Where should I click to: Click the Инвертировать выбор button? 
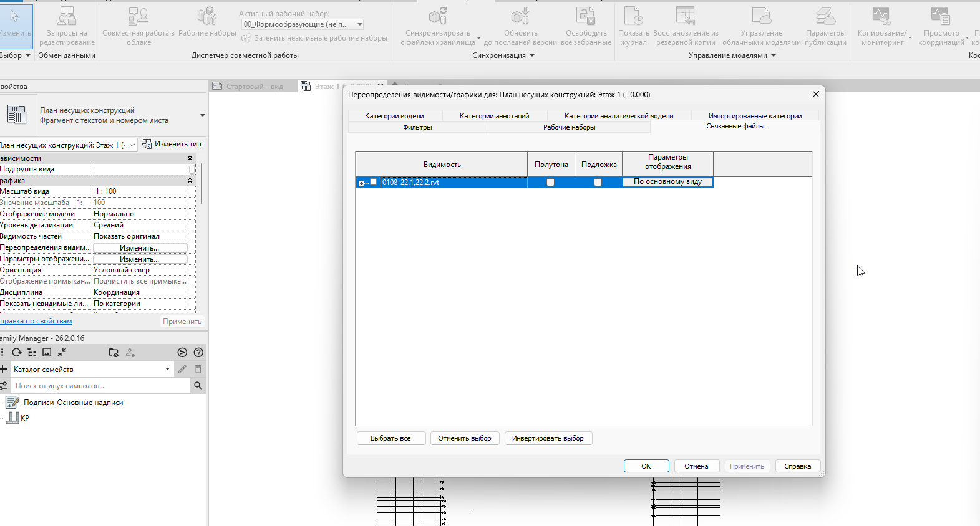pos(548,438)
